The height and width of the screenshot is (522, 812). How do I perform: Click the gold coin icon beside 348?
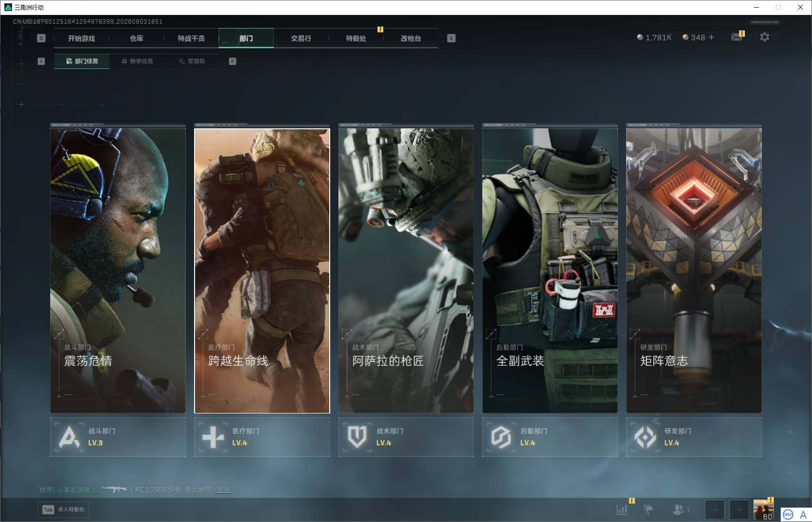click(685, 37)
